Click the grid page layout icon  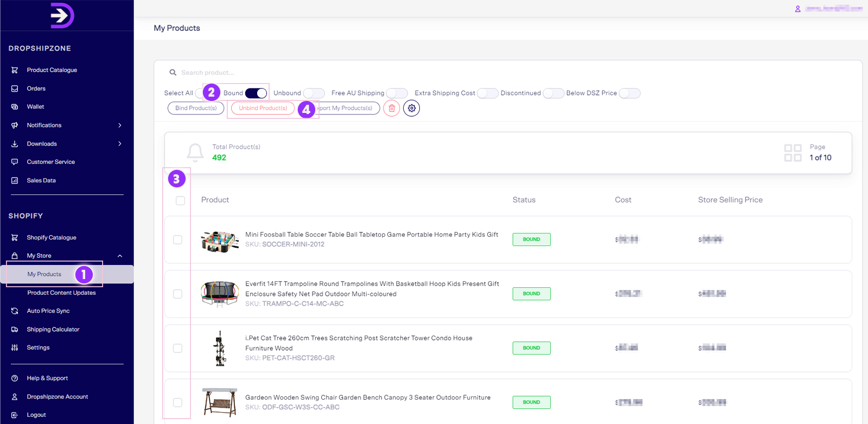[x=793, y=153]
